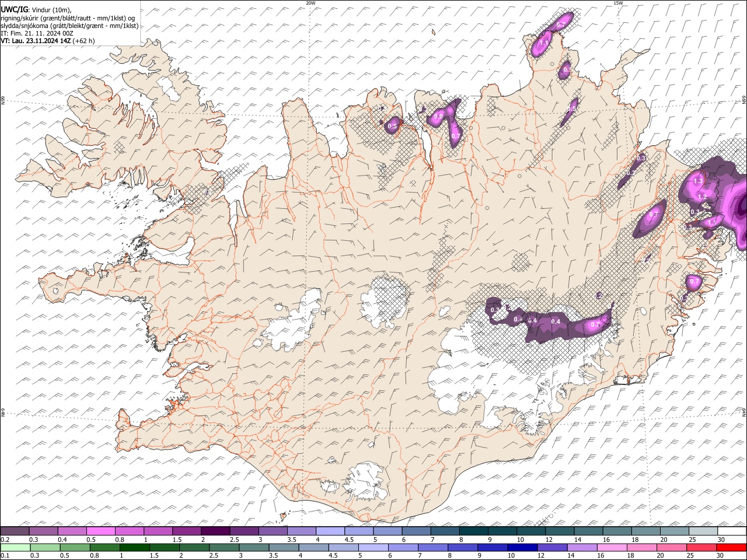Image resolution: width=747 pixels, height=560 pixels.
Task: Click the light pink 16 swatch in lower legend
Action: pos(612,547)
